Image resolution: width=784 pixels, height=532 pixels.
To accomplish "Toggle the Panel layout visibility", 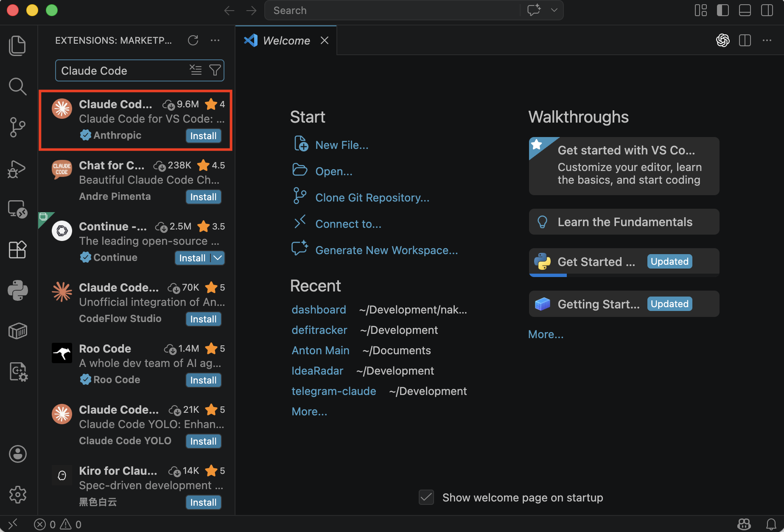I will [x=745, y=10].
